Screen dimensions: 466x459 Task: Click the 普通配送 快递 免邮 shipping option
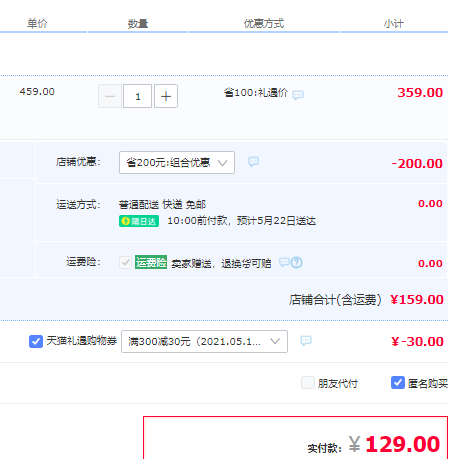click(x=162, y=204)
